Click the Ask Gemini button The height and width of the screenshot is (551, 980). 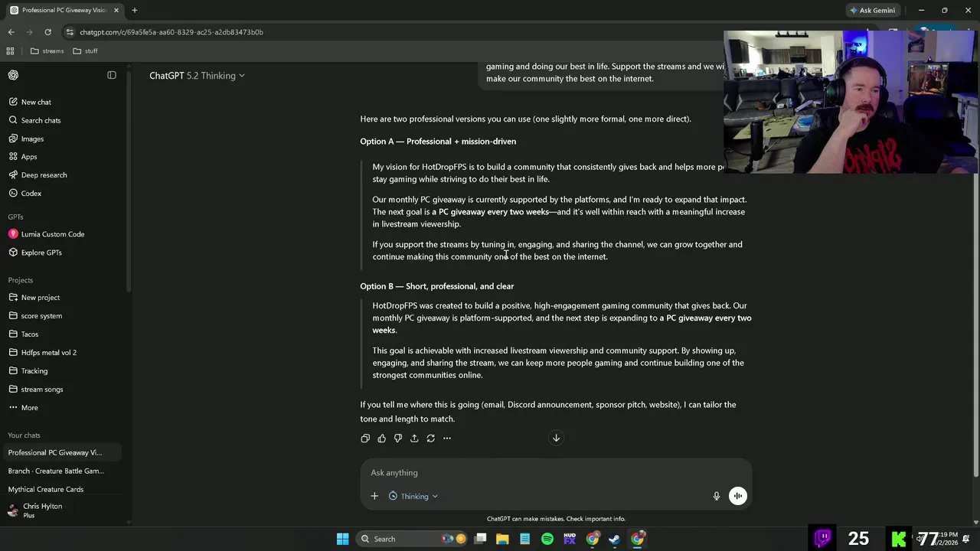(872, 10)
